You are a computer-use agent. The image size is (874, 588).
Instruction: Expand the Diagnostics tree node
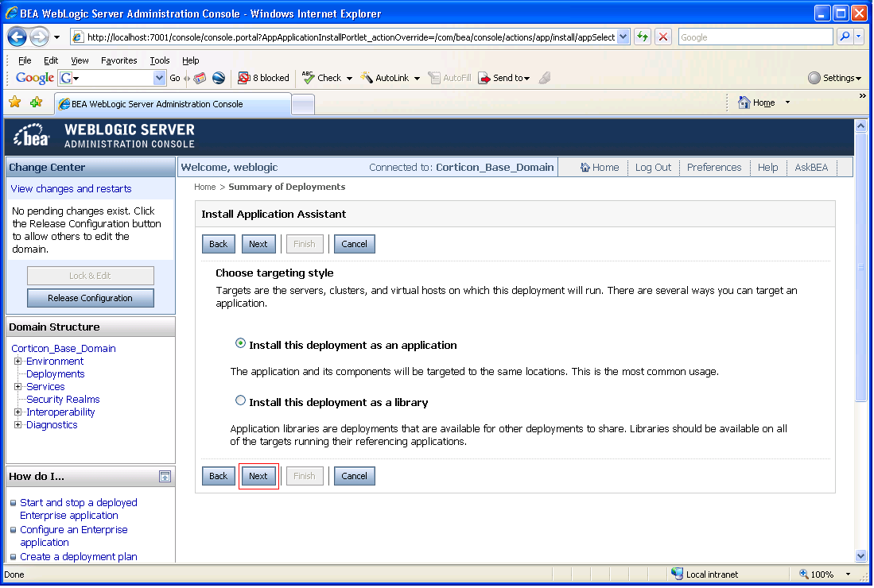pyautogui.click(x=17, y=425)
